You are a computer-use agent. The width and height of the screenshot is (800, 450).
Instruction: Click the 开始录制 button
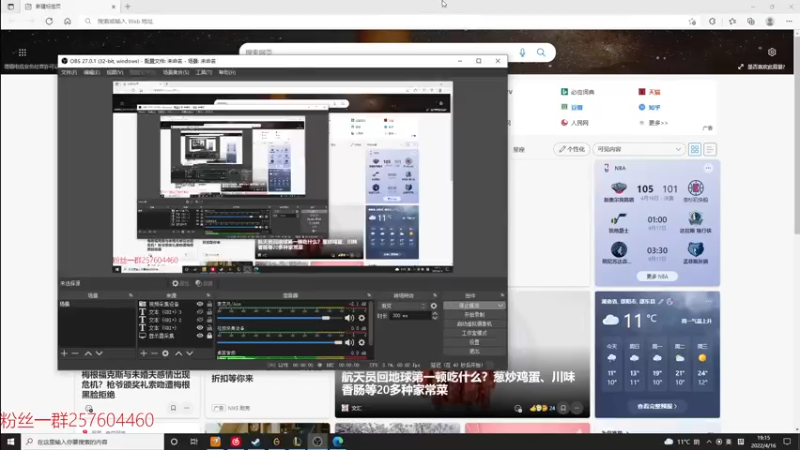click(474, 315)
